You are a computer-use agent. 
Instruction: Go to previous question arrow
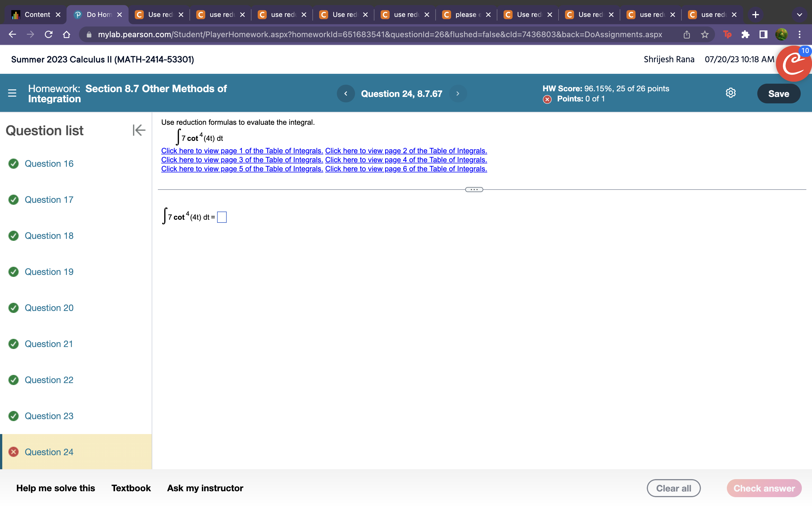(346, 94)
